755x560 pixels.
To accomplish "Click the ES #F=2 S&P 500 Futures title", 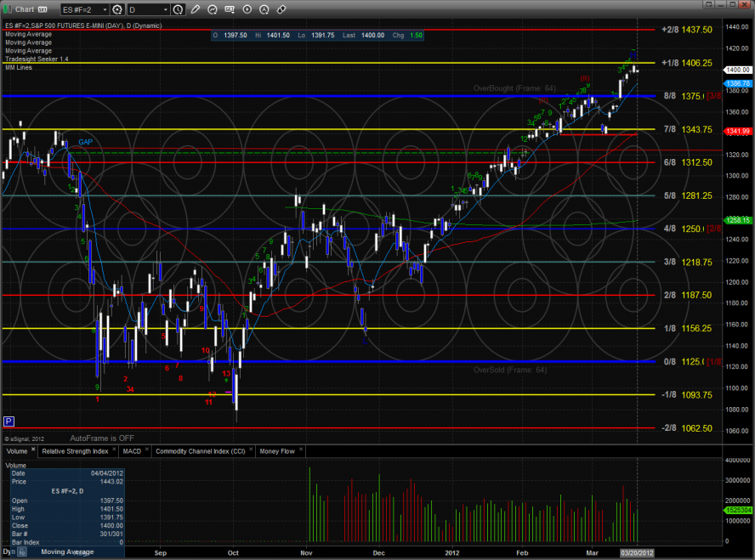I will 83,25.
